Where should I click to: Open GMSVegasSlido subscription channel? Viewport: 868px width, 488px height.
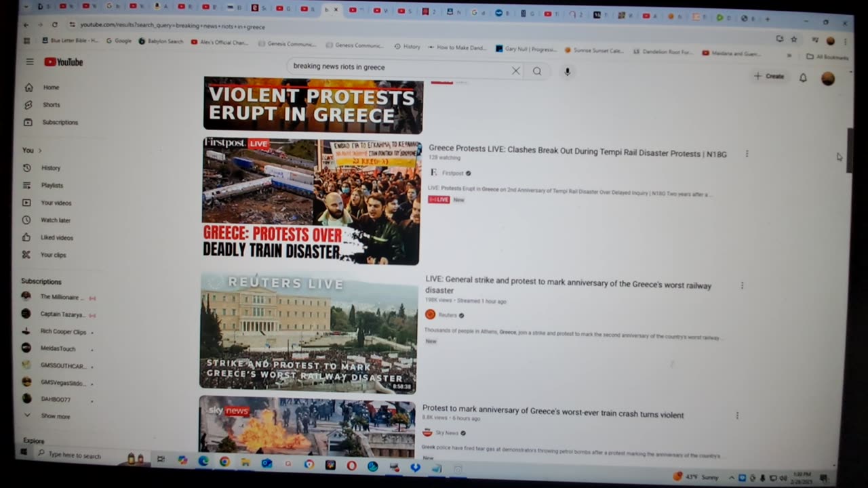[x=58, y=382]
